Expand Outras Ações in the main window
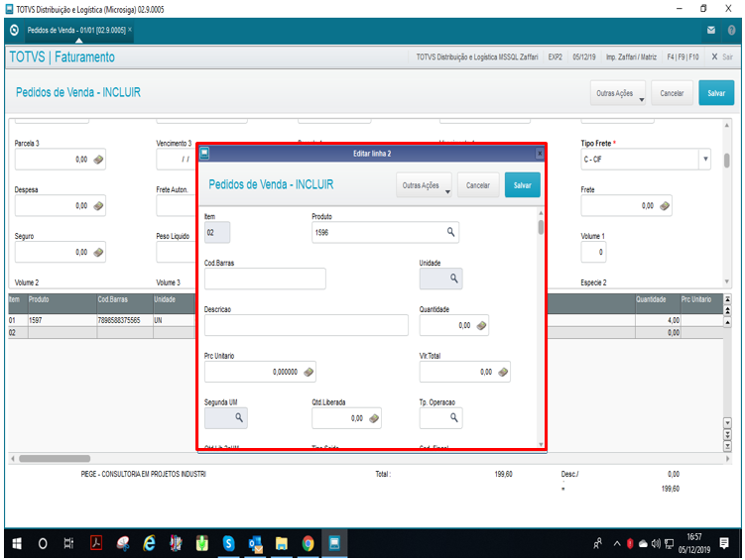 [619, 93]
